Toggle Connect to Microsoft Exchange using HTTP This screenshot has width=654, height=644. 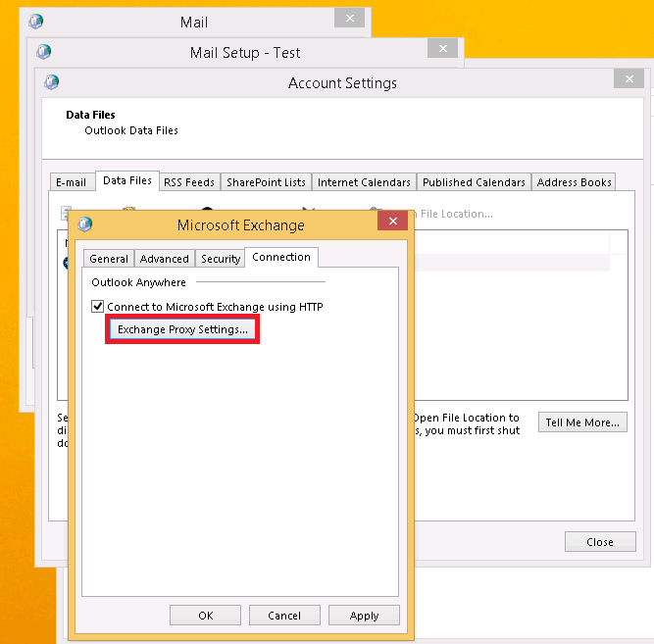click(97, 307)
